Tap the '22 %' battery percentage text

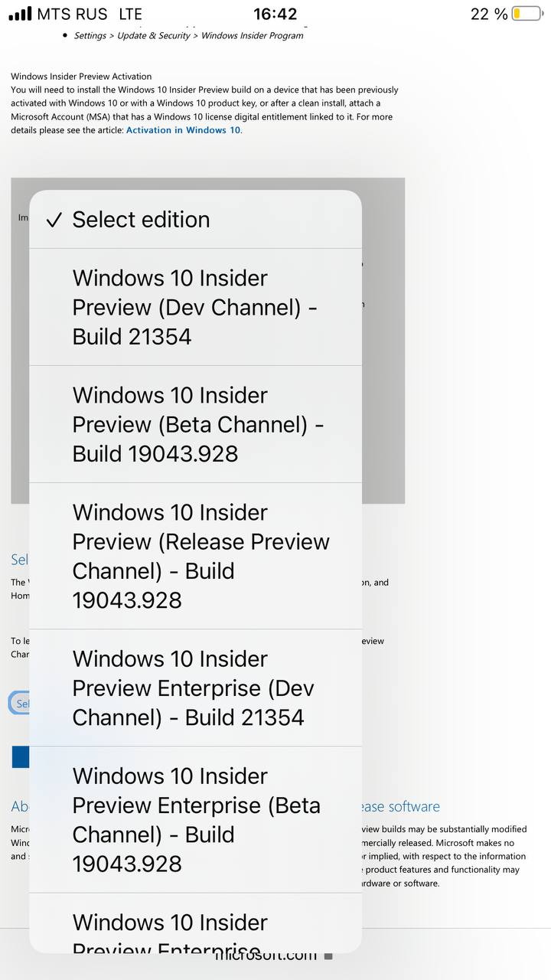point(489,14)
